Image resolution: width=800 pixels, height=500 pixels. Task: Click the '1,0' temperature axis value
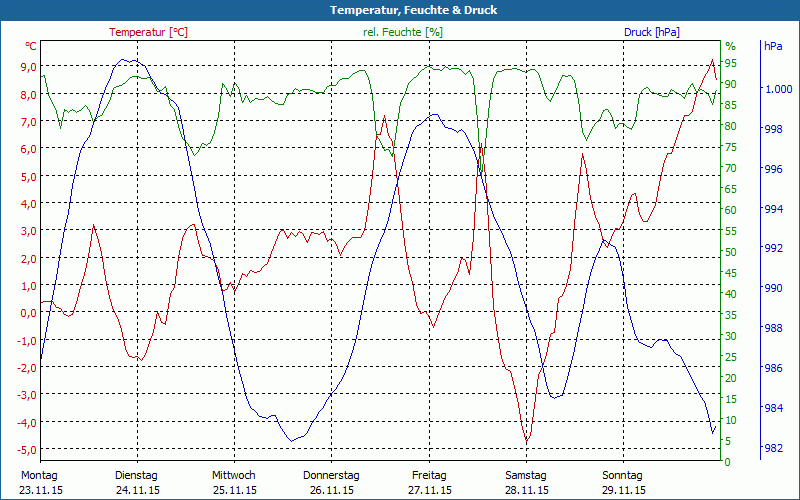click(x=29, y=286)
